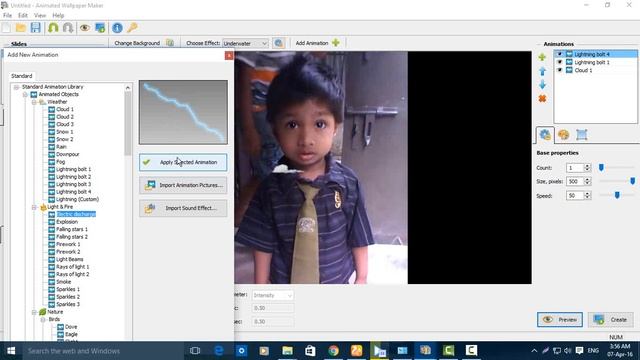
Task: Delete animation with orange X icon
Action: tap(542, 99)
